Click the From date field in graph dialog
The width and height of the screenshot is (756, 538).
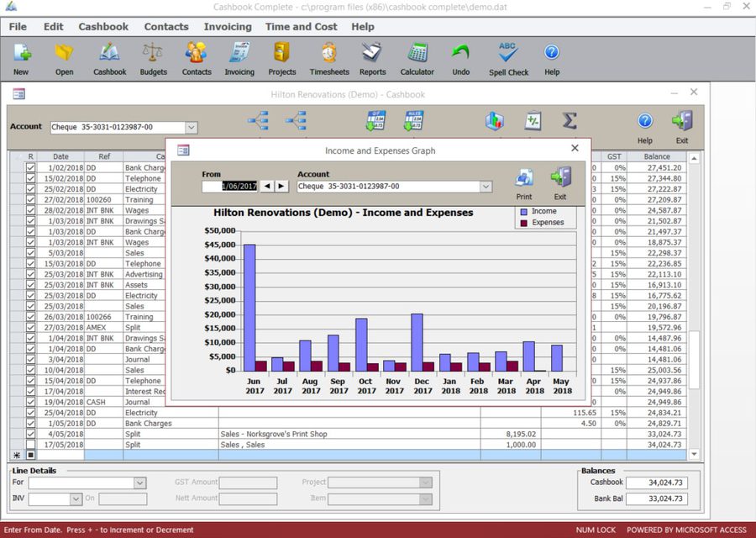230,187
